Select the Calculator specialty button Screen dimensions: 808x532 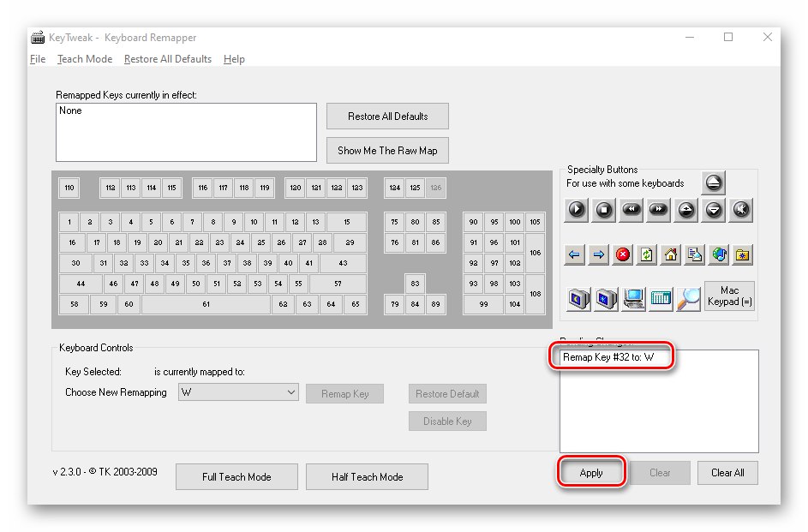coord(661,299)
